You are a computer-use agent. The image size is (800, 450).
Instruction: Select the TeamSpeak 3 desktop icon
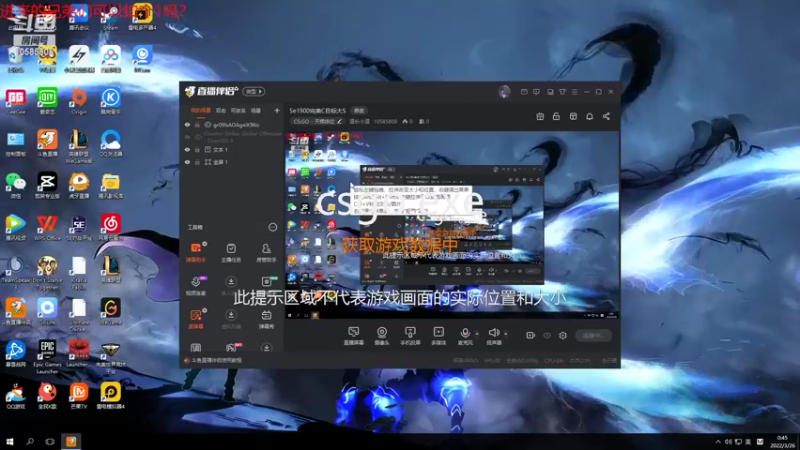[16, 273]
